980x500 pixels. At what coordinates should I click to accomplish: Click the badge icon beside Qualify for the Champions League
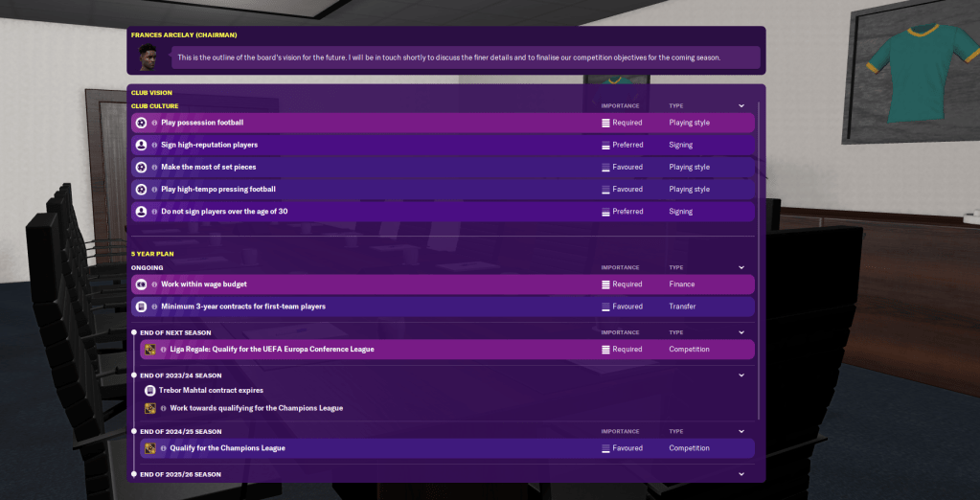tap(150, 448)
